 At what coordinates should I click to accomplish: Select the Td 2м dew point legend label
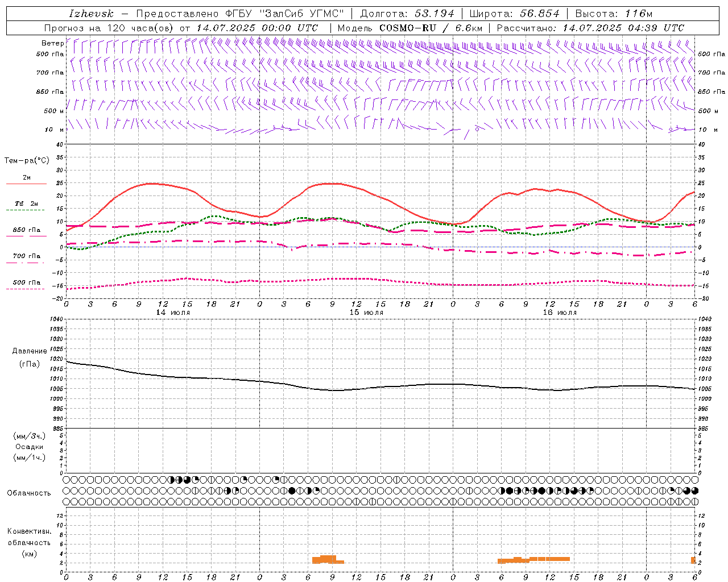(27, 203)
